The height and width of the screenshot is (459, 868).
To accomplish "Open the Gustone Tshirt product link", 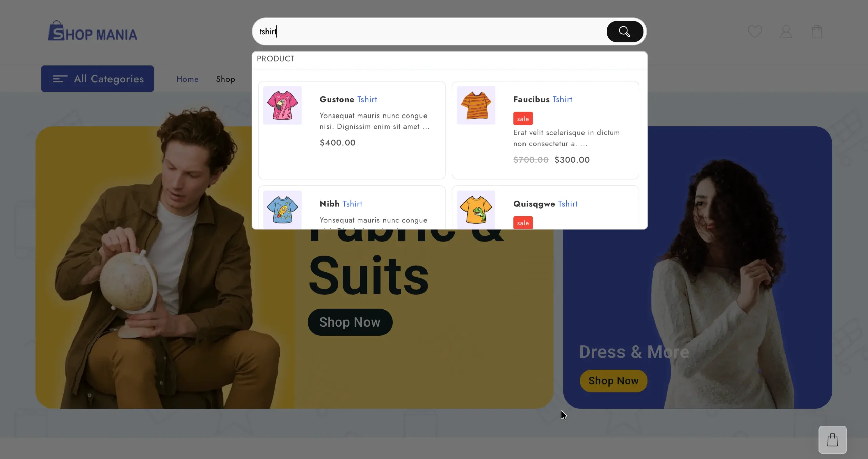I will [x=348, y=99].
